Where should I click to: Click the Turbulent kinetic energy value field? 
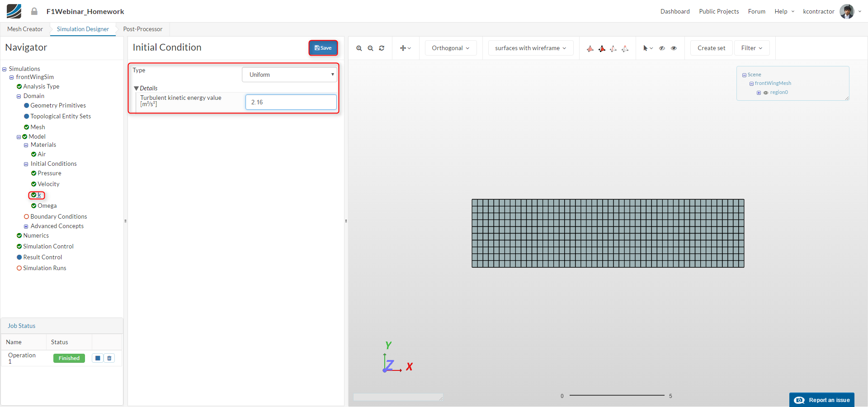pos(291,102)
